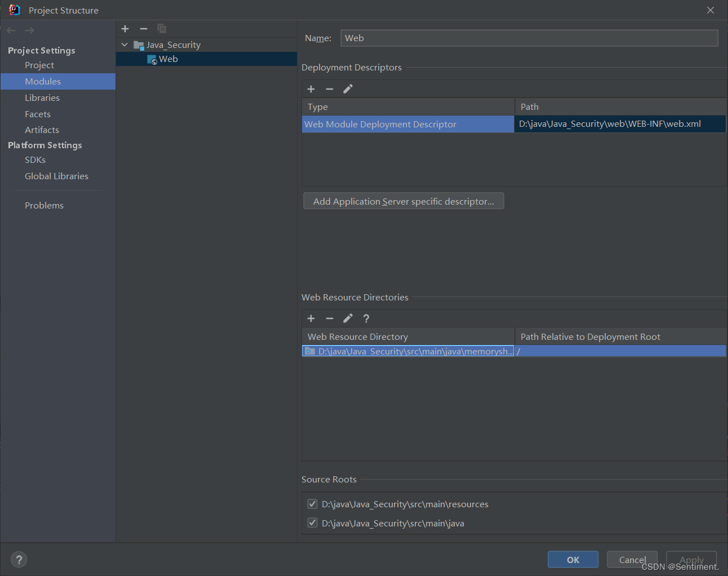This screenshot has height=576, width=728.
Task: Click the Web Resource Directory column header
Action: tap(408, 337)
